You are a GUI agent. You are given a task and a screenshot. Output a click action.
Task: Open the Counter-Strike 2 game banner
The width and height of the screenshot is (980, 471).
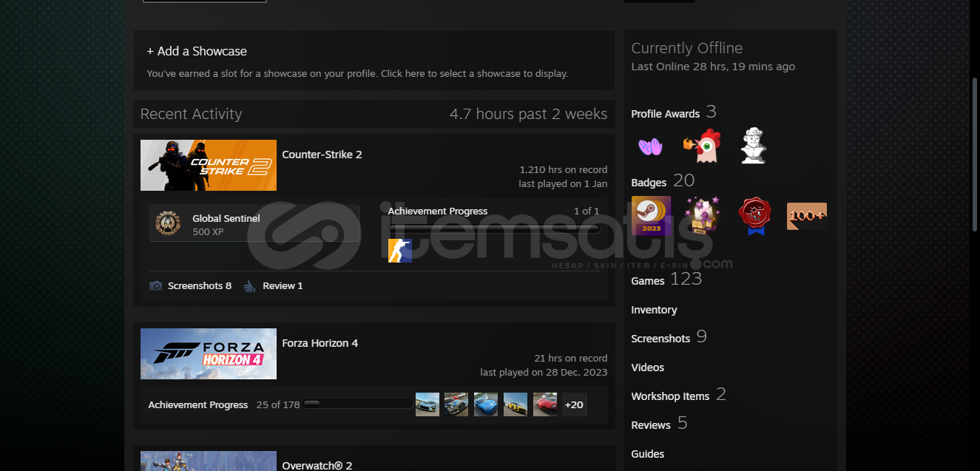(209, 165)
